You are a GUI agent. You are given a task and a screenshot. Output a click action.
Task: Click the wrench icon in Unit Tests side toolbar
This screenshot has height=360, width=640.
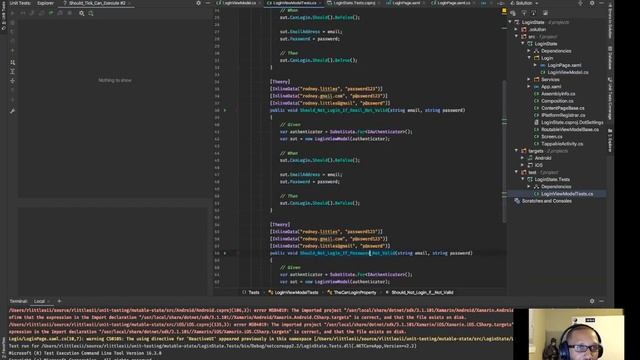tap(12, 111)
